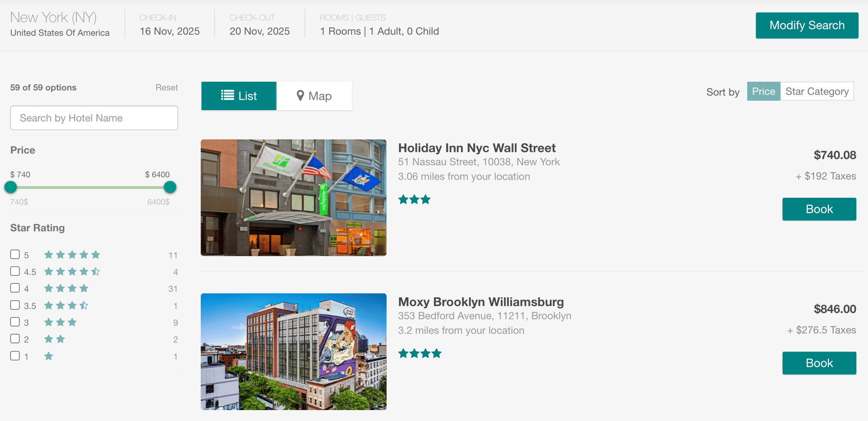Toggle the 4-star filter checkbox
Image resolution: width=868 pixels, height=421 pixels.
(x=15, y=288)
